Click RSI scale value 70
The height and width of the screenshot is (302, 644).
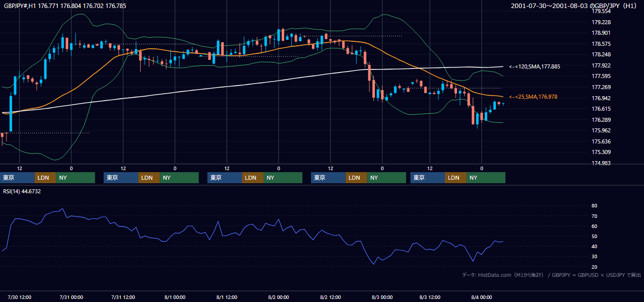tap(594, 216)
